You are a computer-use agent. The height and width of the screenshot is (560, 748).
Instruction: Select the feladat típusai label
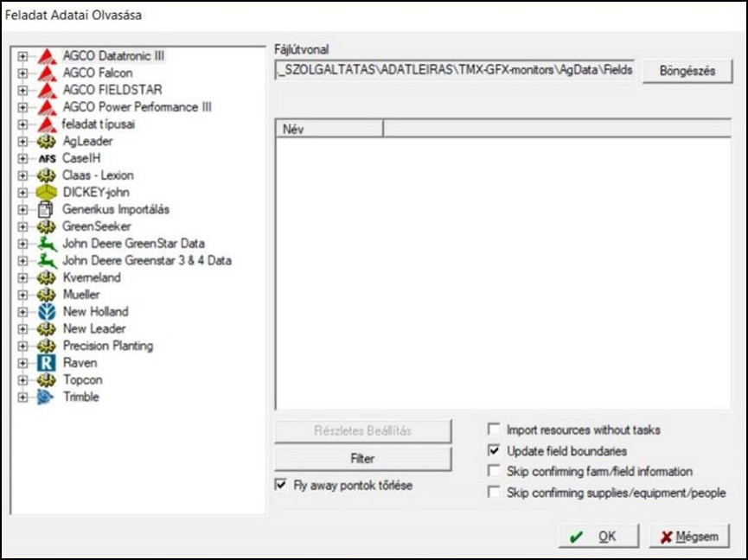point(99,124)
